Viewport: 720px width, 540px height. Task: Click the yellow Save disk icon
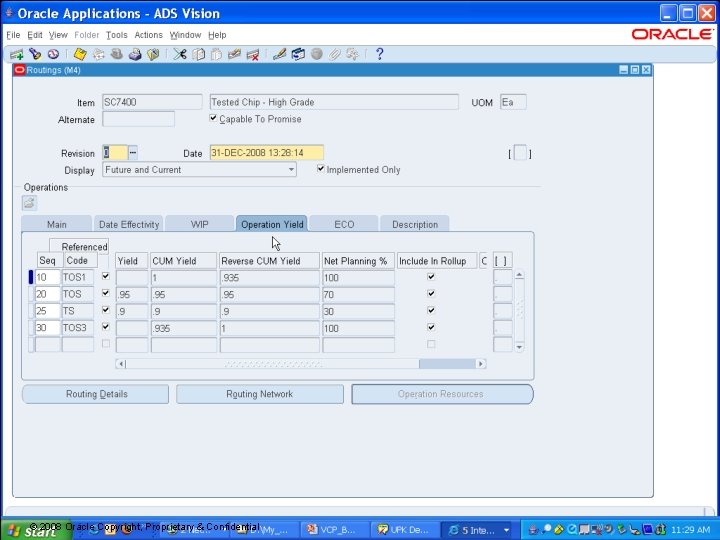coord(80,54)
